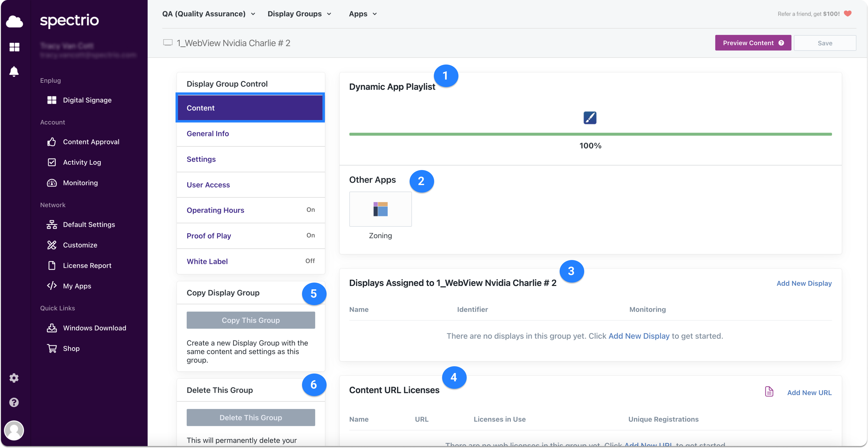Open the General Info tab
Image resolution: width=868 pixels, height=448 pixels.
pos(251,134)
